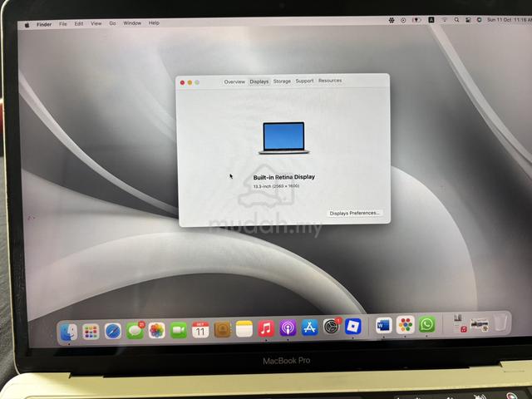Open the Edit menu

(x=79, y=24)
